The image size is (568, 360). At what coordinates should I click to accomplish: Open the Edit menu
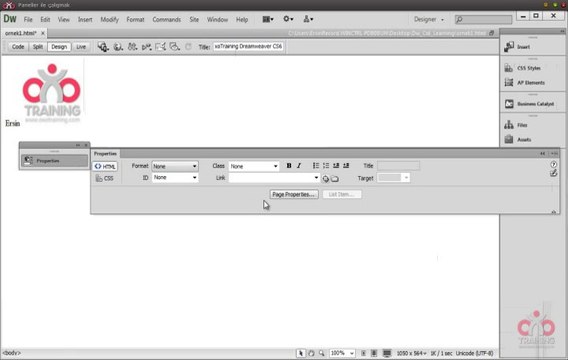[x=45, y=20]
